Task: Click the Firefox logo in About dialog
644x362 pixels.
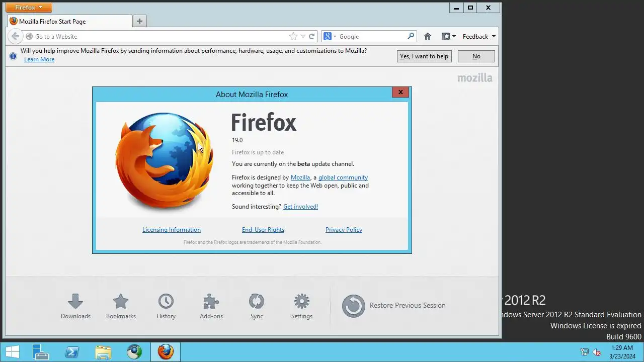Action: pyautogui.click(x=165, y=161)
